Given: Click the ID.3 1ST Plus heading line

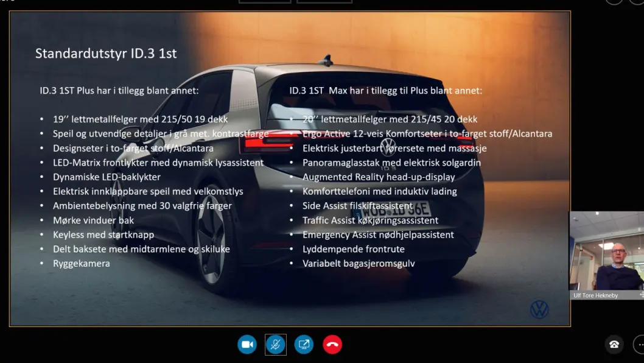Looking at the screenshot, I should (x=119, y=90).
